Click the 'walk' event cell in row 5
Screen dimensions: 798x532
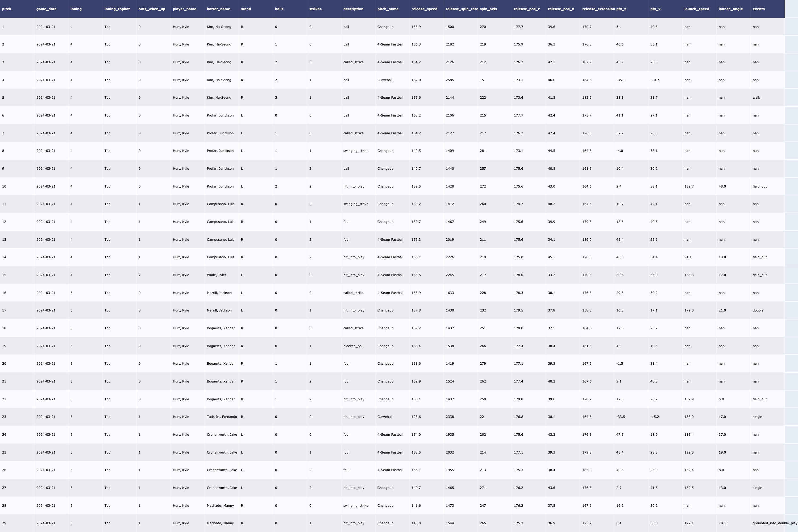coord(756,98)
